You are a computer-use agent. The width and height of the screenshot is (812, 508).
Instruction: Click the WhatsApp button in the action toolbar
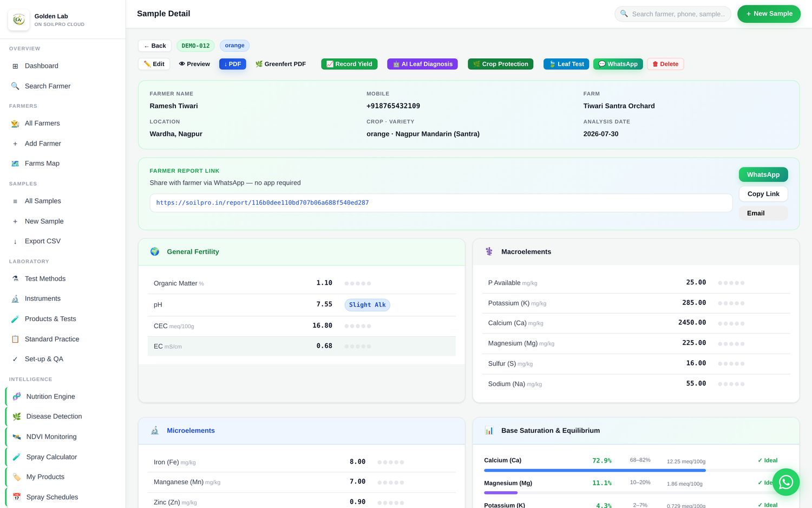(618, 64)
